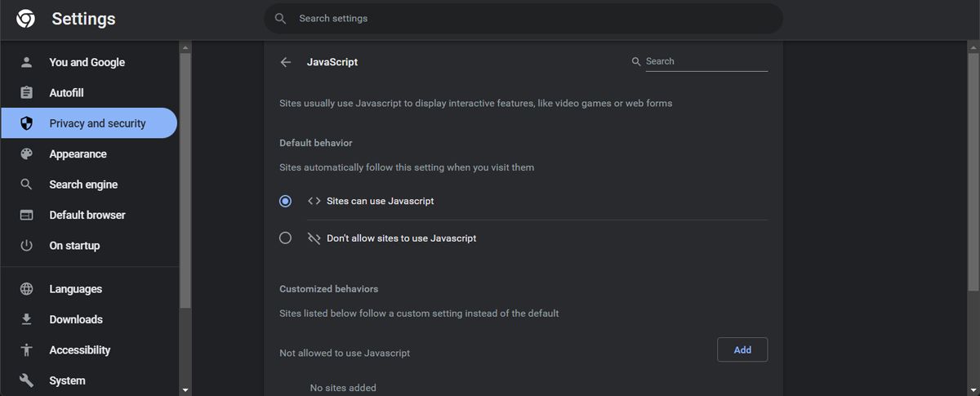This screenshot has height=396, width=980.
Task: Click the Search field in the JavaScript header
Action: (x=706, y=61)
